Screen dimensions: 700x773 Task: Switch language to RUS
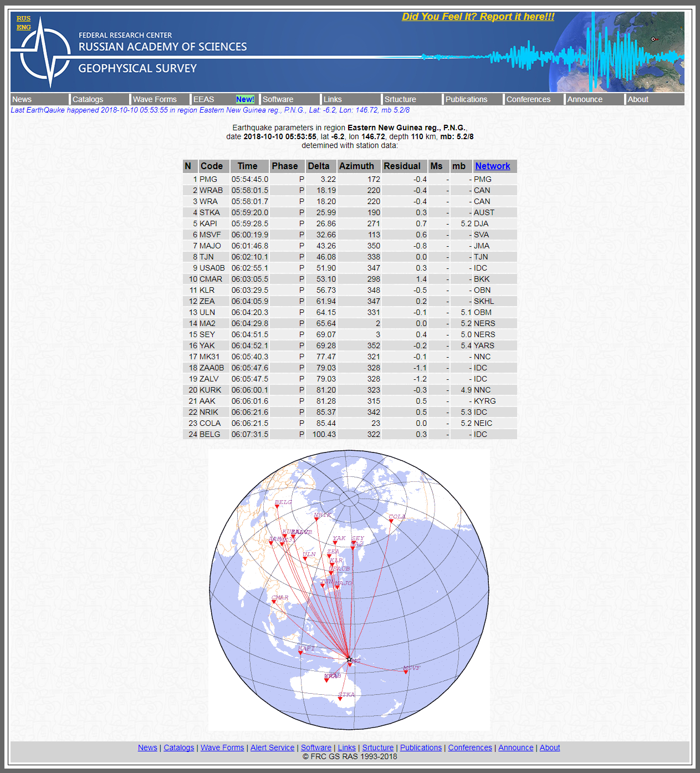23,18
